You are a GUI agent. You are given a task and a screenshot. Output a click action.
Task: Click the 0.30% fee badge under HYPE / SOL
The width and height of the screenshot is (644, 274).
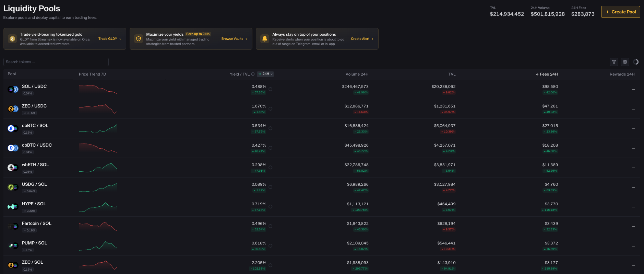point(29,211)
